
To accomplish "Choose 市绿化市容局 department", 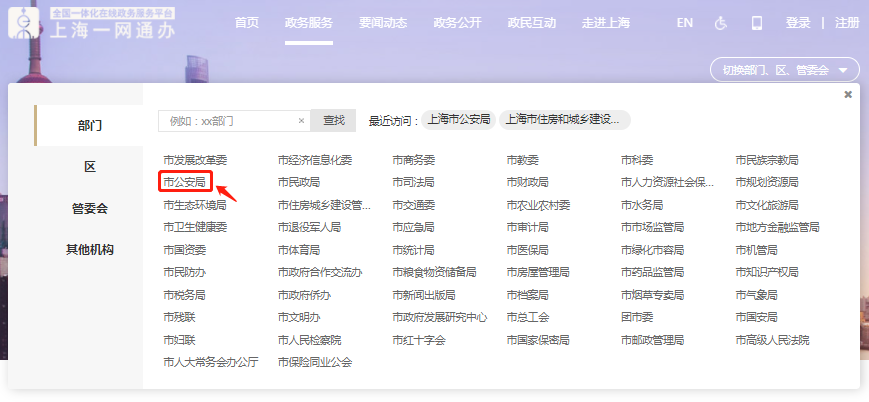I will click(652, 250).
